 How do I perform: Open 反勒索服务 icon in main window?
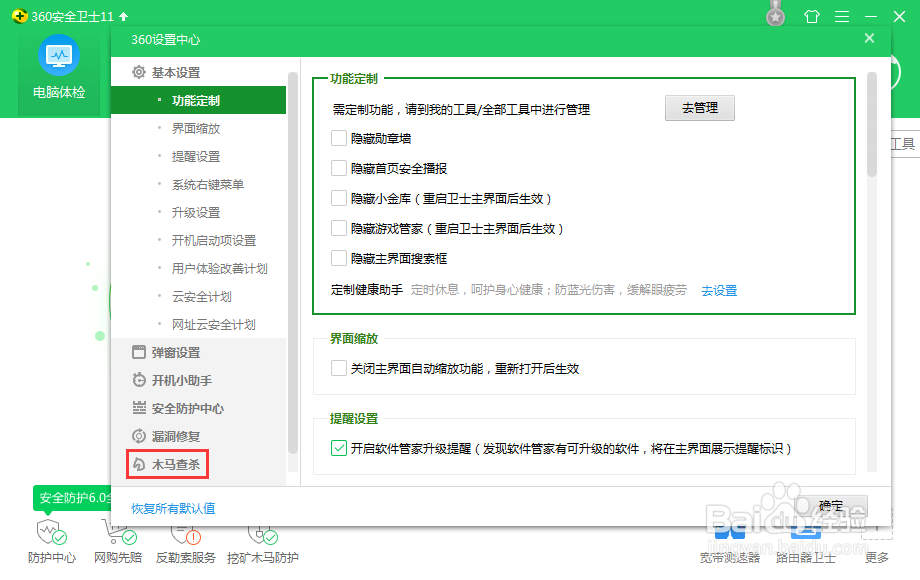tap(185, 534)
